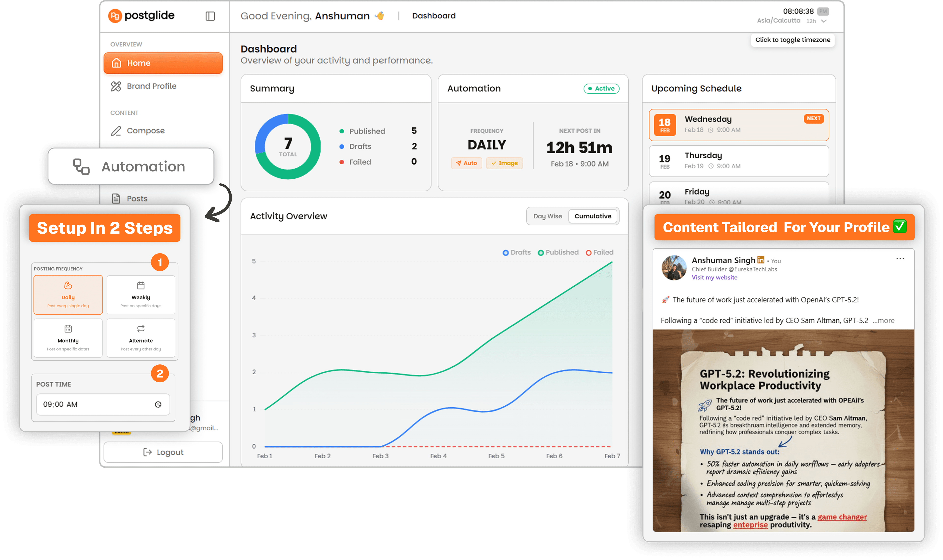
Task: Open the post three-dots menu
Action: pyautogui.click(x=900, y=258)
